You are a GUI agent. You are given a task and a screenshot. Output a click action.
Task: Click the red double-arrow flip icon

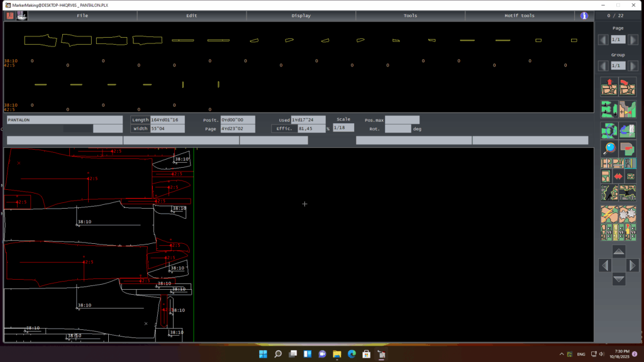click(618, 177)
